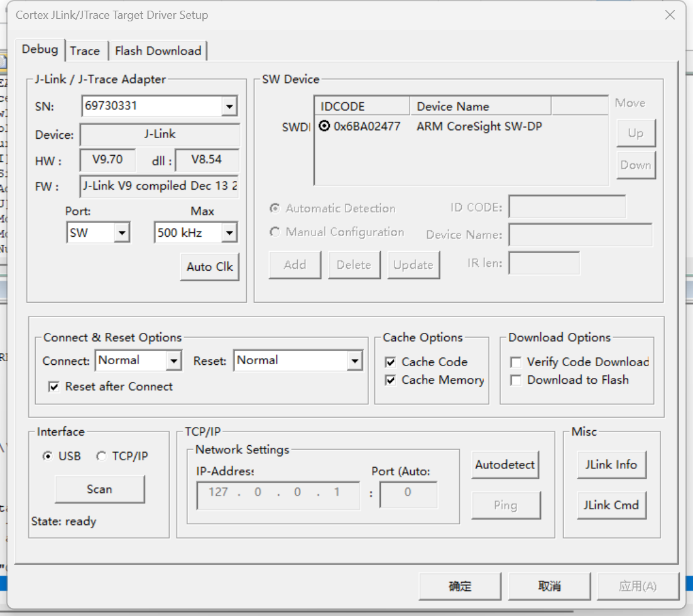This screenshot has width=693, height=616.
Task: Confirm with the 确定 button
Action: (x=460, y=586)
